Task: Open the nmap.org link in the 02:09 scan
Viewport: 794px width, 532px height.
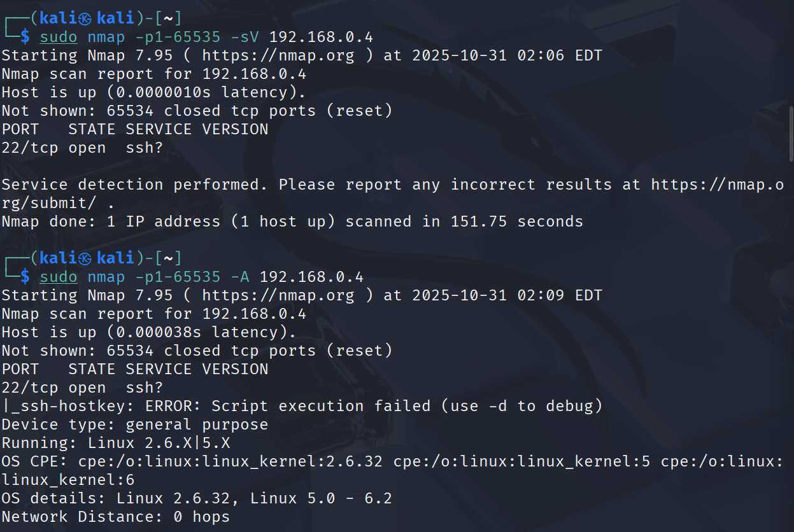Action: coord(278,295)
